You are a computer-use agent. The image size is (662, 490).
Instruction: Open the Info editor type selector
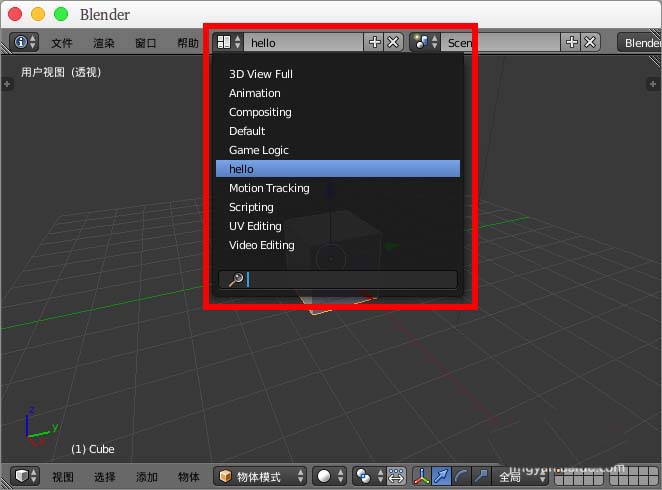click(x=24, y=42)
